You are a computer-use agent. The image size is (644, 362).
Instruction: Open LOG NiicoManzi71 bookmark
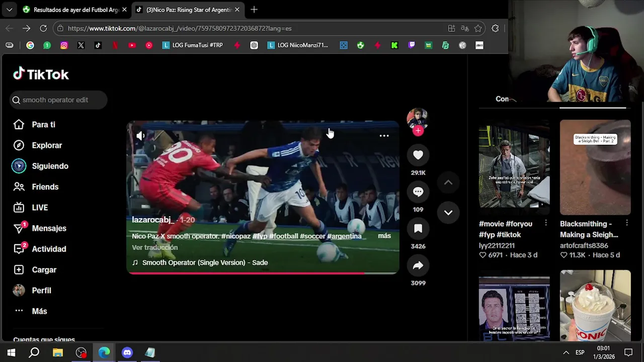coord(297,45)
